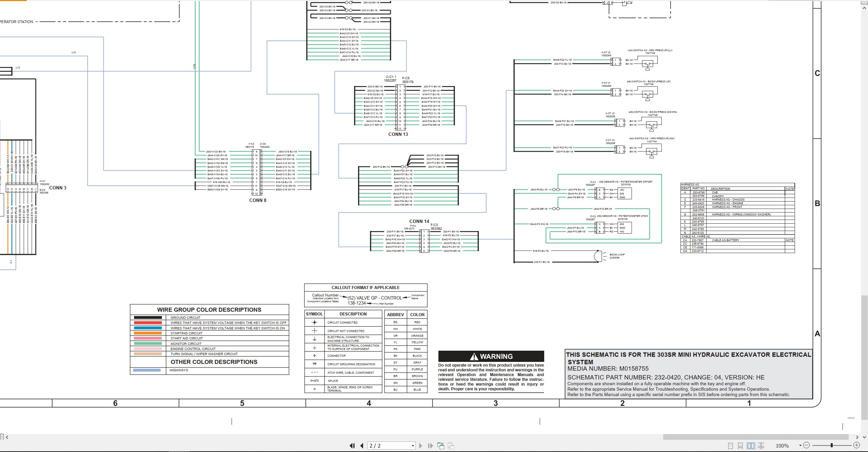Click the BOOM LAMP component label
The height and width of the screenshot is (452, 868).
point(617,254)
